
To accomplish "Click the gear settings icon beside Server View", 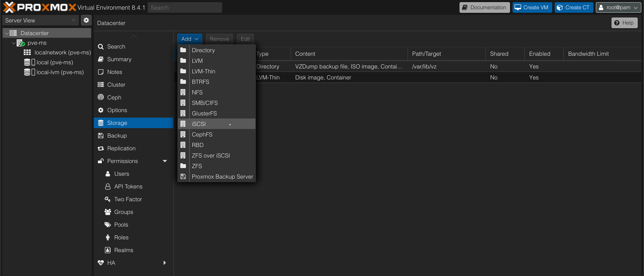I will [x=86, y=20].
